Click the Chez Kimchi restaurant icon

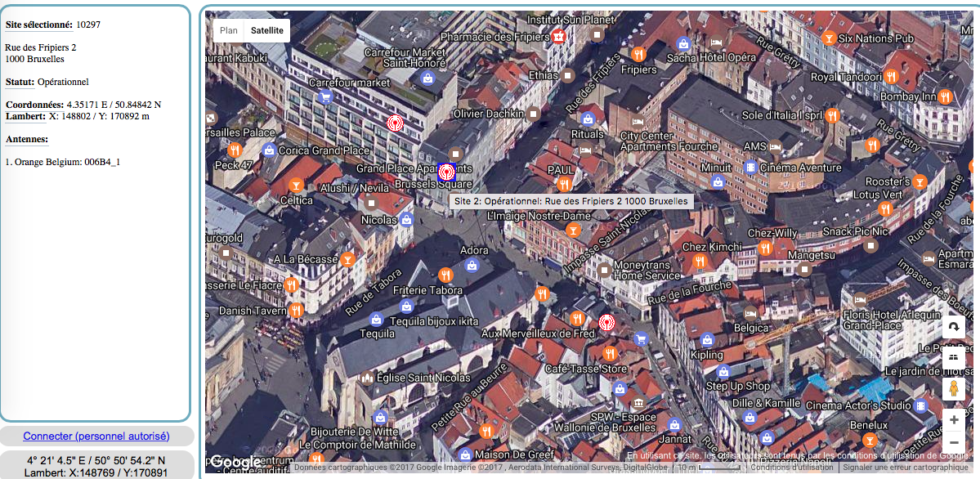(699, 261)
